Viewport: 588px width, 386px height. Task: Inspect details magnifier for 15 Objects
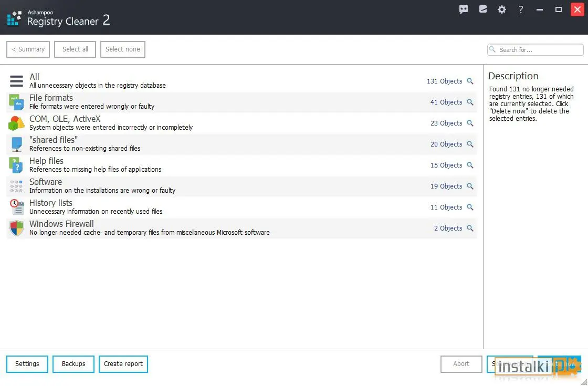pyautogui.click(x=470, y=165)
